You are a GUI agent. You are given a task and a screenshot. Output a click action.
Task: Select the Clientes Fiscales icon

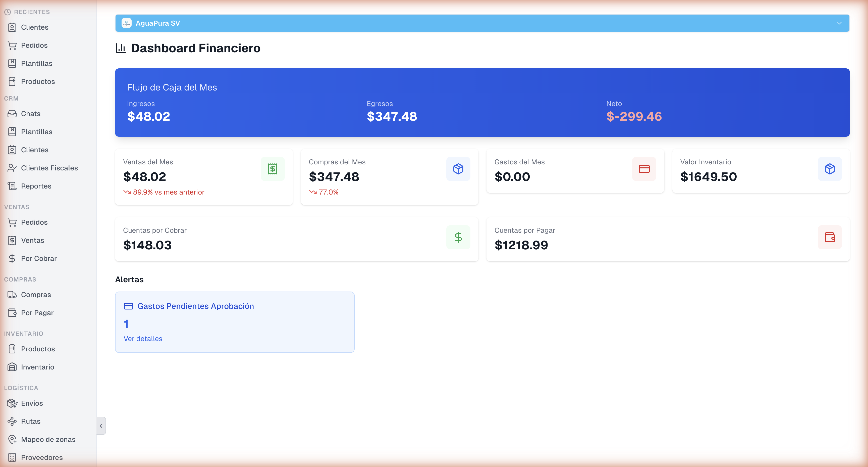(x=12, y=168)
